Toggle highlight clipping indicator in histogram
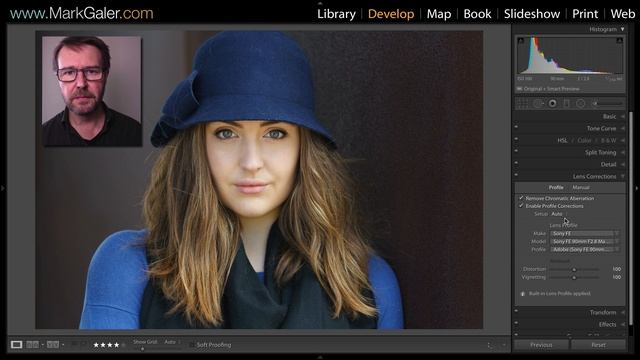640x360 pixels. (x=620, y=40)
